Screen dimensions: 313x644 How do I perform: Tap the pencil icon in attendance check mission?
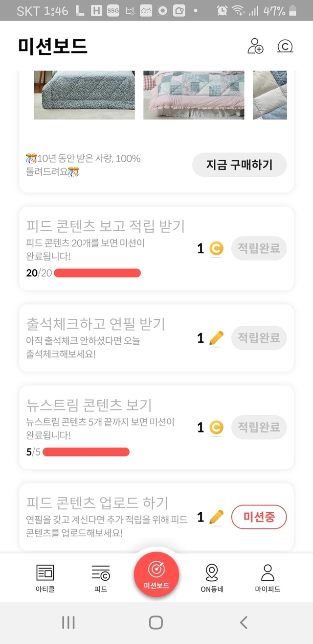216,338
